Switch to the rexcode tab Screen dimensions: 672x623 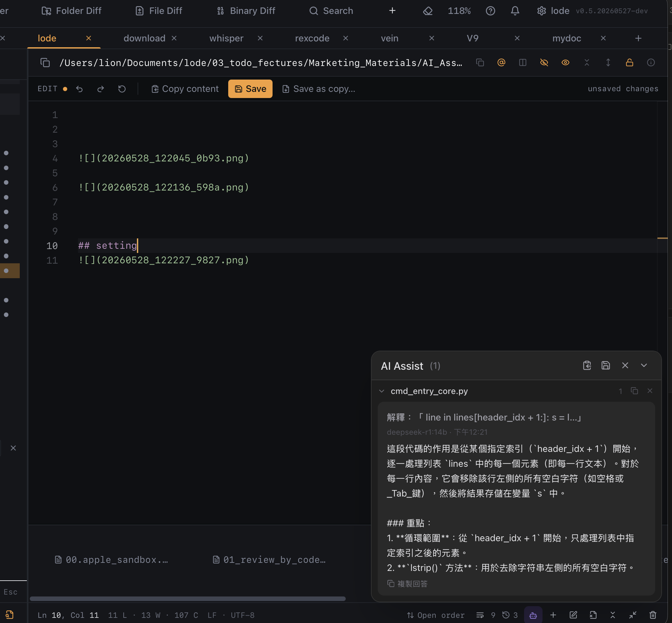[x=312, y=38]
